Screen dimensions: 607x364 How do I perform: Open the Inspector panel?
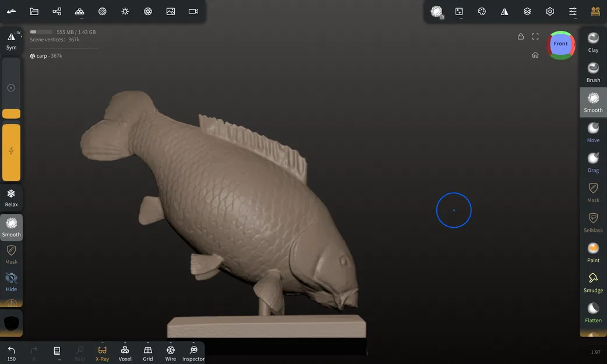pyautogui.click(x=193, y=352)
